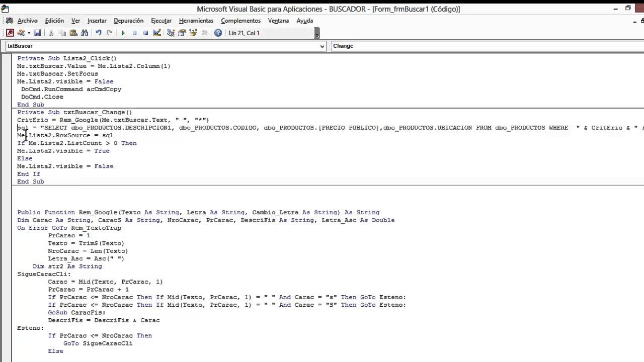
Task: Open the Ayuda menu
Action: point(305,21)
